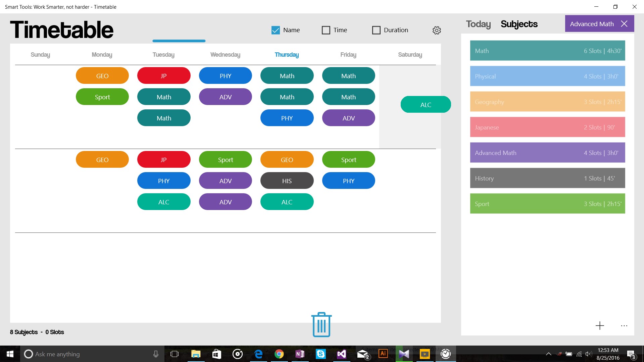Open Skype from the taskbar
The width and height of the screenshot is (644, 362).
coord(320,354)
